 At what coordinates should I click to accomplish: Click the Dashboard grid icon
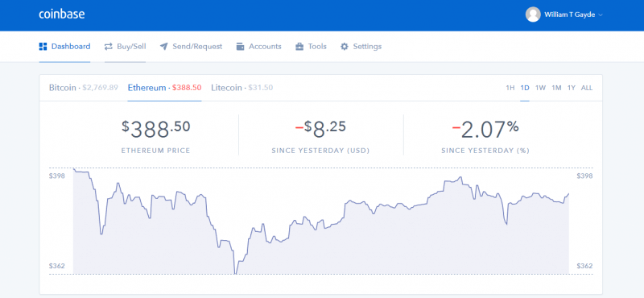(x=43, y=47)
